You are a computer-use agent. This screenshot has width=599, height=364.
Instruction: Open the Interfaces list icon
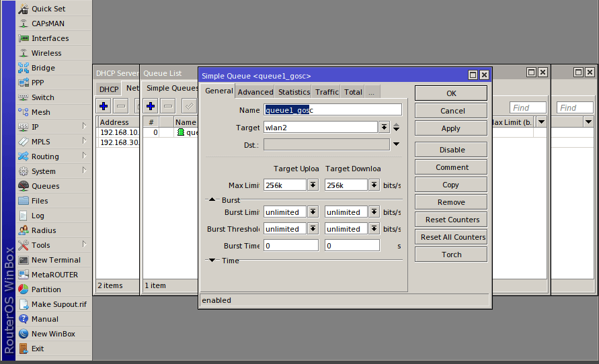point(24,38)
